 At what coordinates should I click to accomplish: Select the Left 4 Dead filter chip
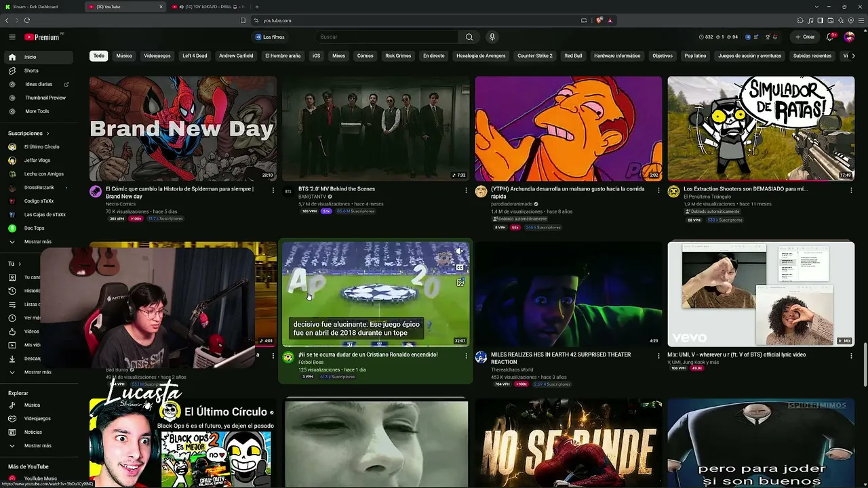[x=195, y=56]
